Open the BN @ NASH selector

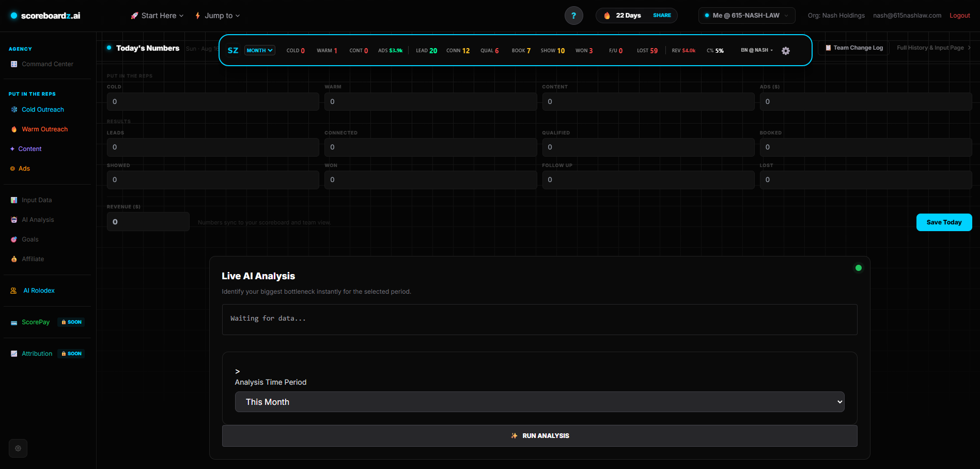[757, 50]
